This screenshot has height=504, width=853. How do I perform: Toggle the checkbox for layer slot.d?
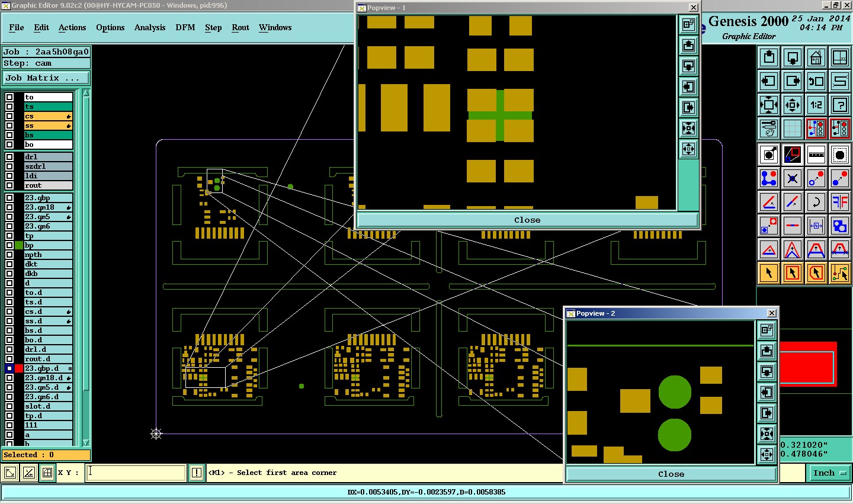coord(9,406)
